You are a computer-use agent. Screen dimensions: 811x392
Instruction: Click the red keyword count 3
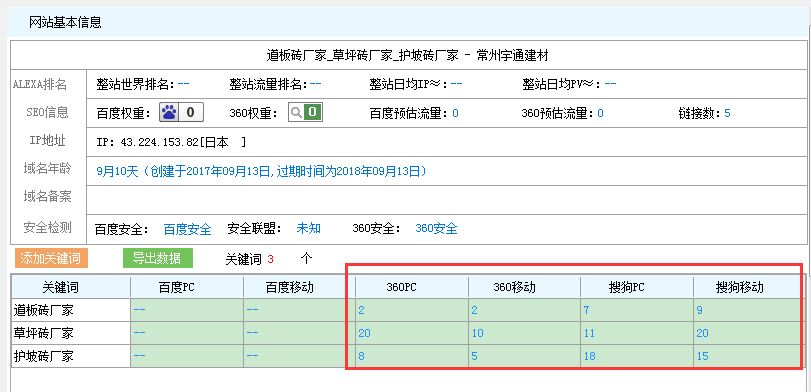[271, 260]
